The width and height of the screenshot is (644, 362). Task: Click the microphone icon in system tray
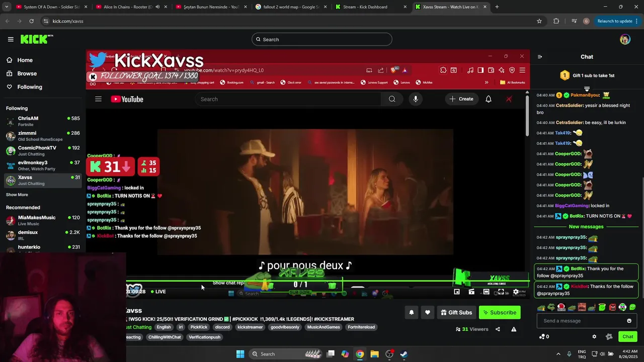click(x=569, y=354)
